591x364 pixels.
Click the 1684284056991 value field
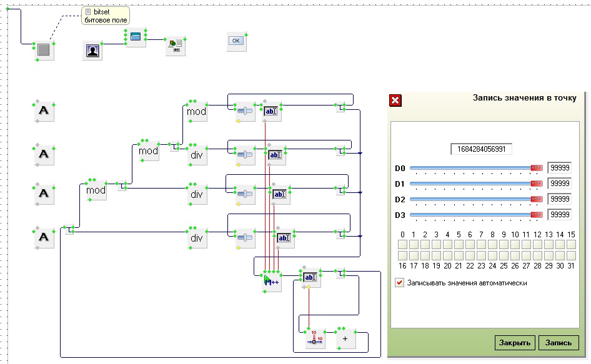click(x=482, y=149)
